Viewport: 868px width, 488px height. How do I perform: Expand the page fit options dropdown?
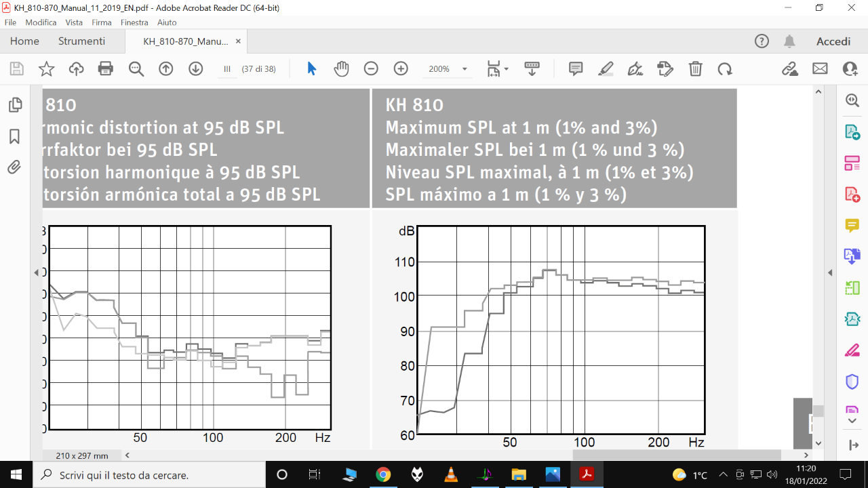click(498, 68)
